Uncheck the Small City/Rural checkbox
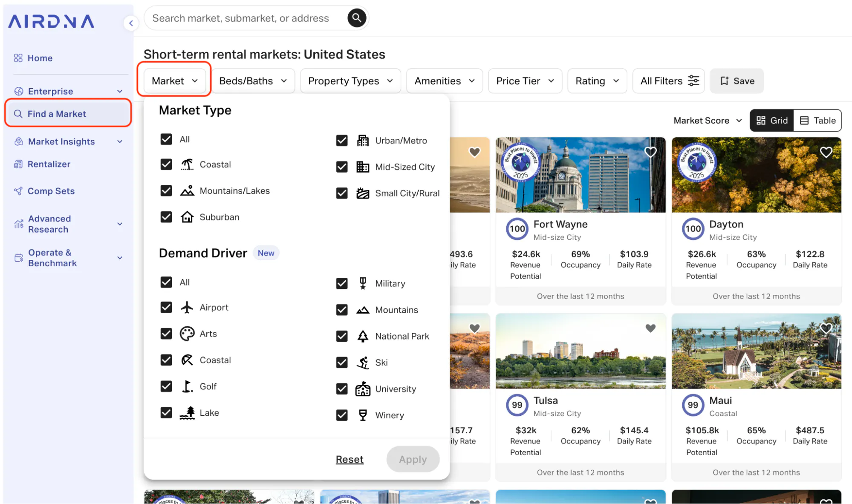This screenshot has width=852, height=504. click(341, 193)
